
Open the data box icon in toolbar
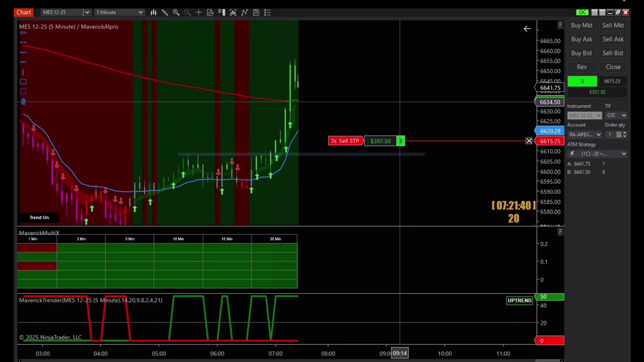tap(210, 12)
